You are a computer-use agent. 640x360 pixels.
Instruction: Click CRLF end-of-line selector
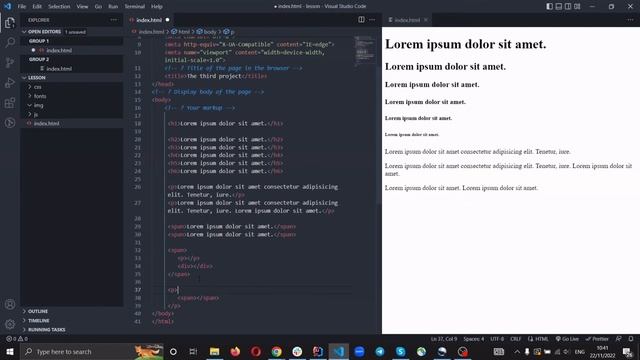click(x=516, y=339)
